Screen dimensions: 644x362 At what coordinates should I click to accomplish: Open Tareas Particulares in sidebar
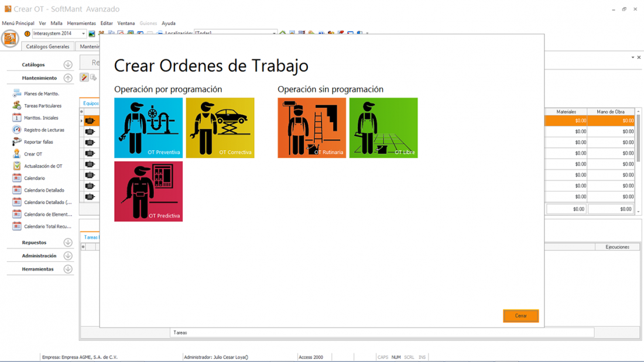(x=42, y=106)
